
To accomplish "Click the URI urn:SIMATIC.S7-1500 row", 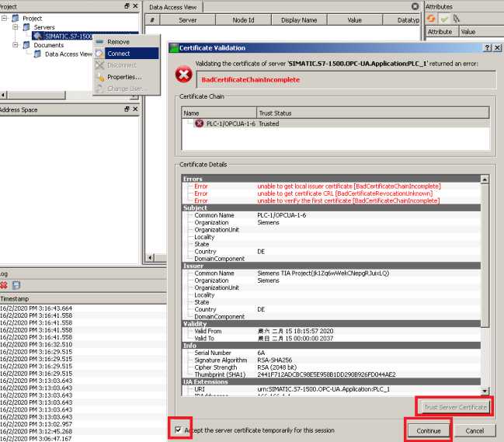I will click(332, 389).
